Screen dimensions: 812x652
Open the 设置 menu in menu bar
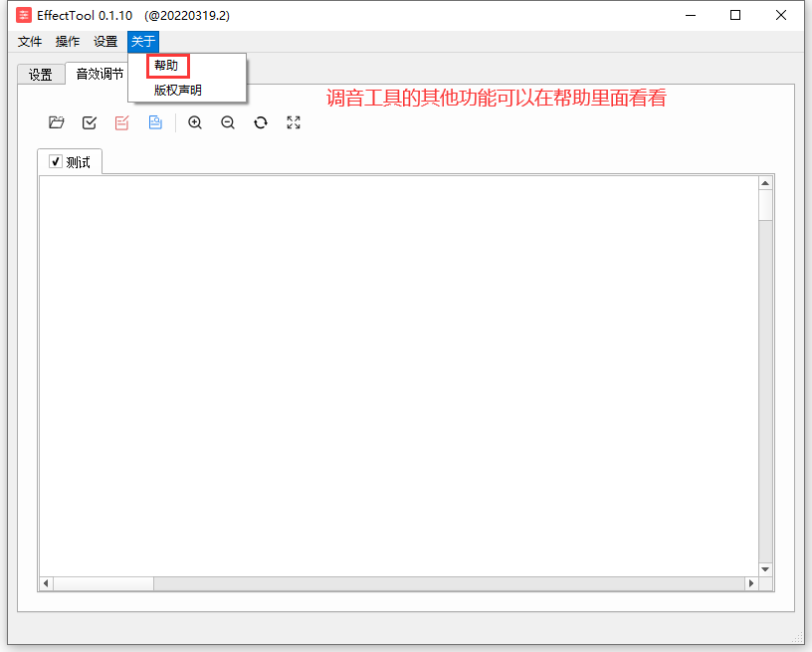(105, 42)
